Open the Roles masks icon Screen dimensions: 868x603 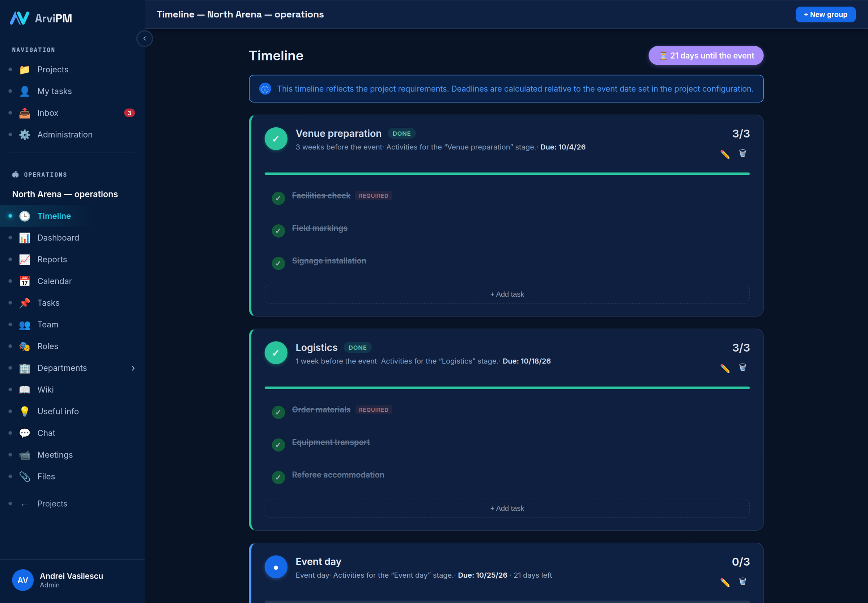point(25,347)
